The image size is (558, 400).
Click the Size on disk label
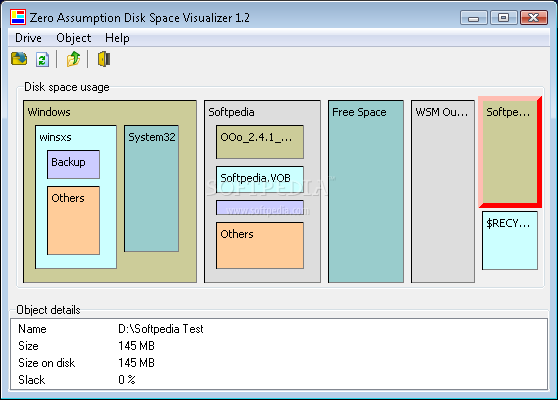pyautogui.click(x=47, y=363)
